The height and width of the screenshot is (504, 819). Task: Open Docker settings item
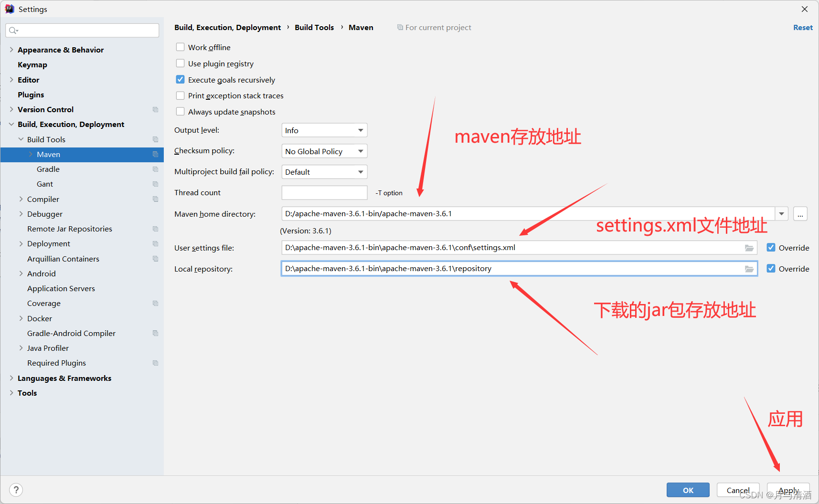pos(40,318)
